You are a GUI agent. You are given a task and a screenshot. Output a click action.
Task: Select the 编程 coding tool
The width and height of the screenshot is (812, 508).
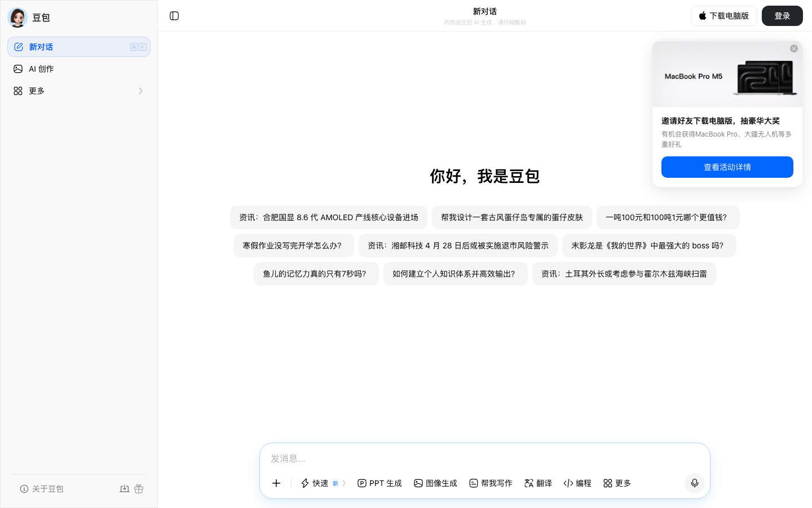577,483
